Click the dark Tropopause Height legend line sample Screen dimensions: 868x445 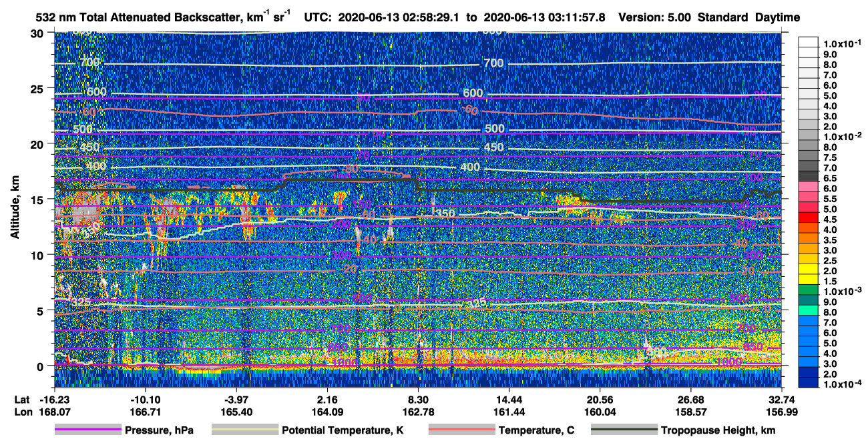[624, 430]
